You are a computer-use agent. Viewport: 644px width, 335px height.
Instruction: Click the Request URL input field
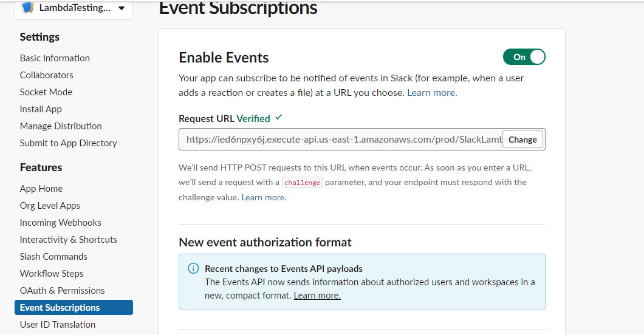click(x=340, y=140)
